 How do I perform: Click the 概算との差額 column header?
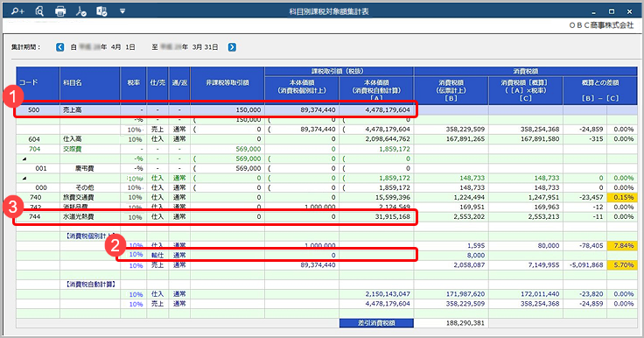click(x=600, y=90)
